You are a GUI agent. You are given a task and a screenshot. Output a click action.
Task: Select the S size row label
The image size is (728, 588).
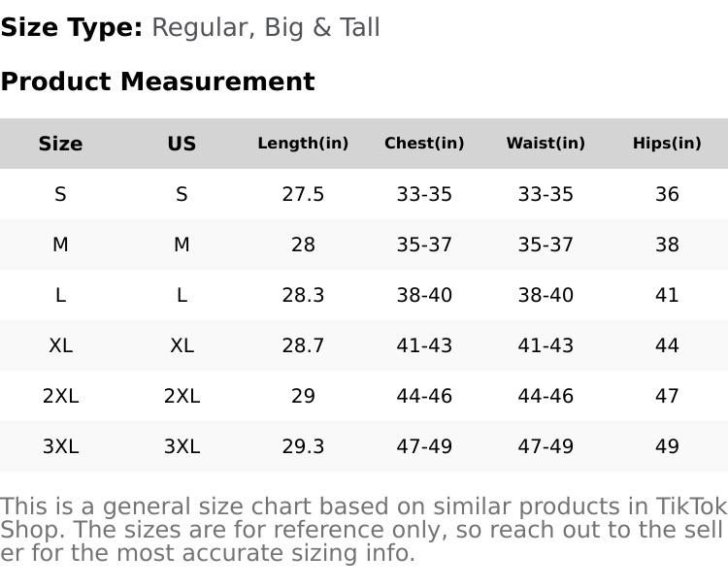pyautogui.click(x=60, y=194)
